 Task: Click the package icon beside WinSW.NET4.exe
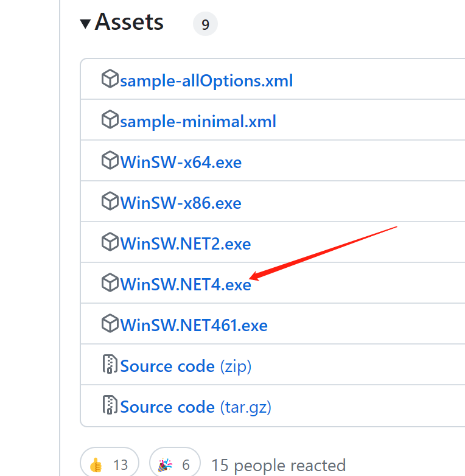pos(110,282)
